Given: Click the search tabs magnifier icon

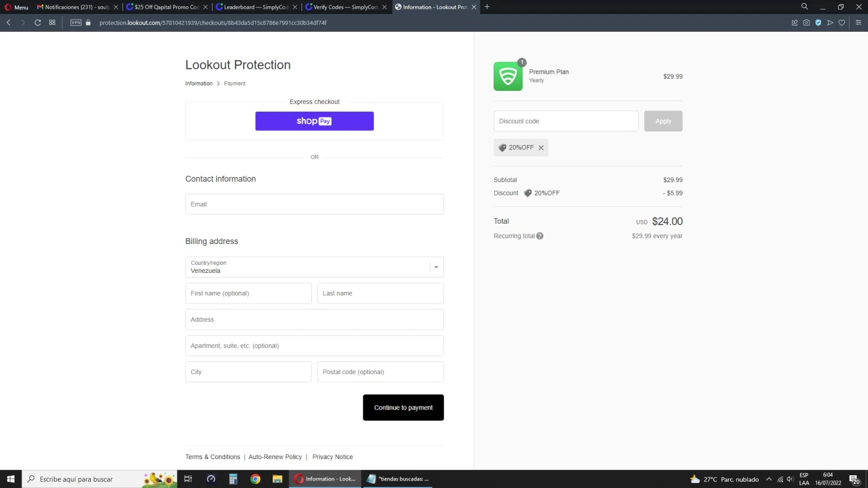Looking at the screenshot, I should pos(804,6).
